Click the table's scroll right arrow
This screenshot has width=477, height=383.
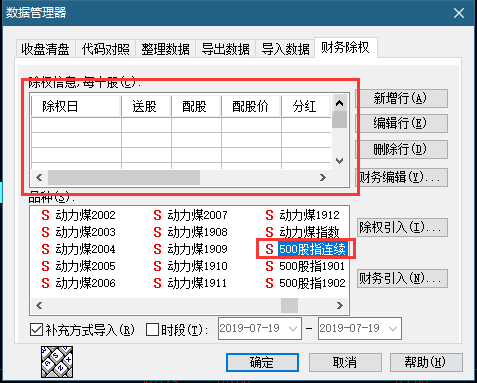323,177
